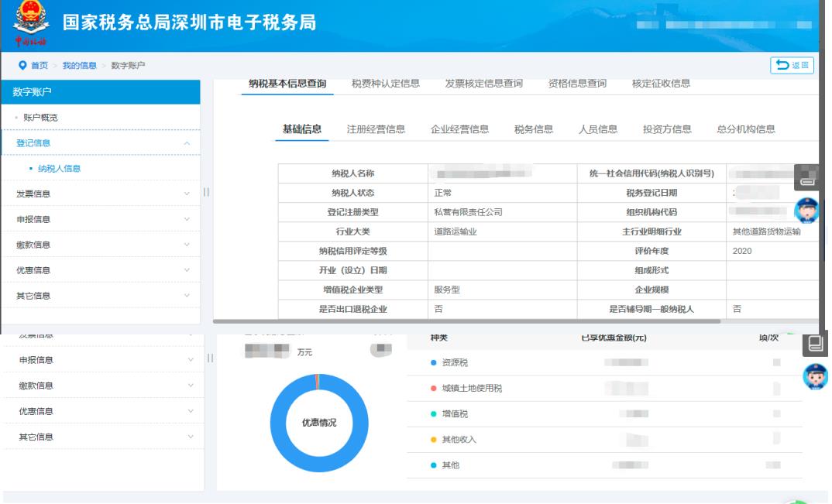Click the 优惠情况 donut chart

coord(318,422)
